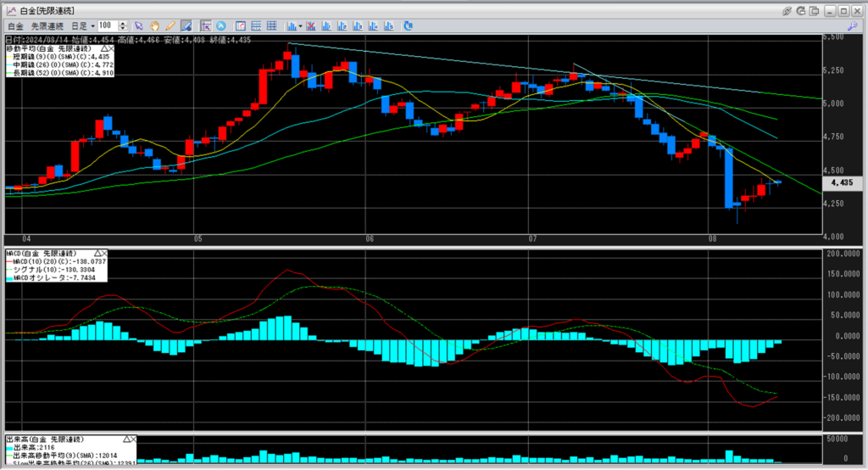Expand the MACD panel triangle button
Screen dimensions: 868x470
pos(97,253)
